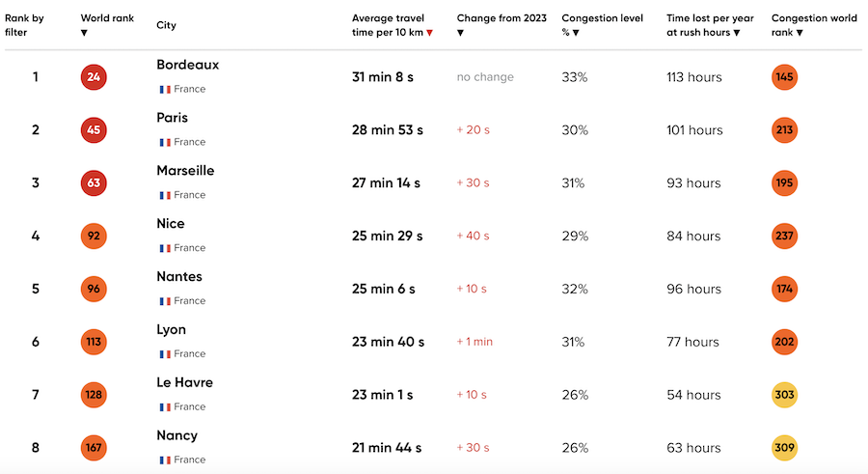868x474 pixels.
Task: Click Nice congestion rank 237 badge
Action: tap(785, 237)
